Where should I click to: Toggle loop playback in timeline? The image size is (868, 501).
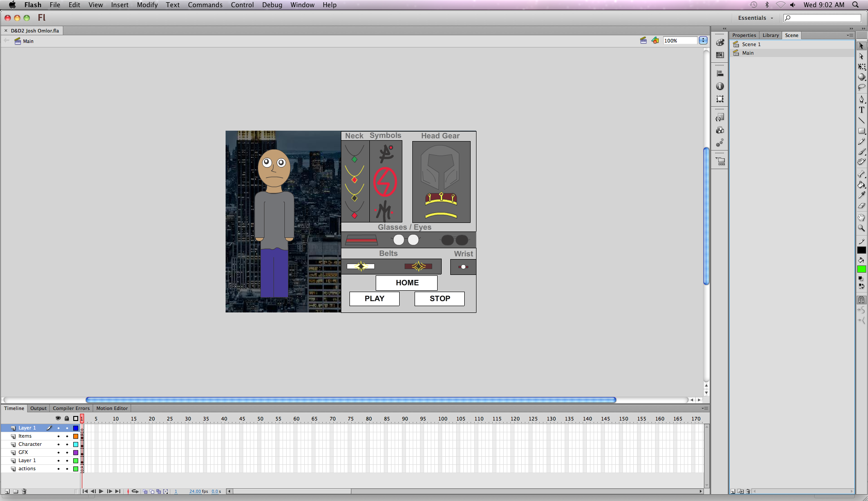pyautogui.click(x=135, y=492)
